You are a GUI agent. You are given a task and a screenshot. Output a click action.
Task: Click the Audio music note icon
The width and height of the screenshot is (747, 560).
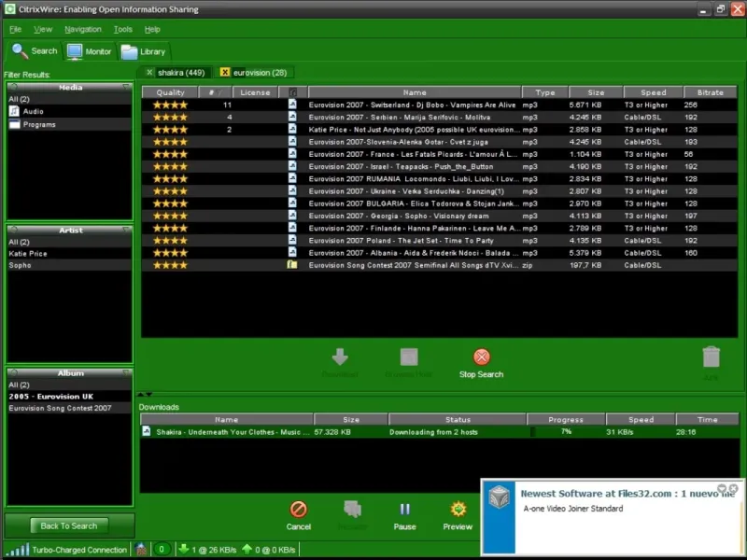pyautogui.click(x=14, y=111)
